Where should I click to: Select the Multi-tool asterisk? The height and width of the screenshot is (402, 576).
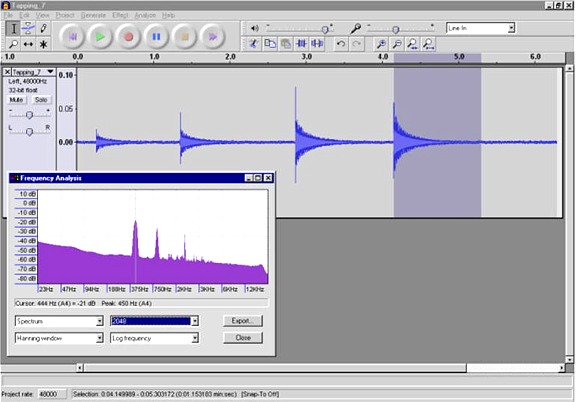43,44
